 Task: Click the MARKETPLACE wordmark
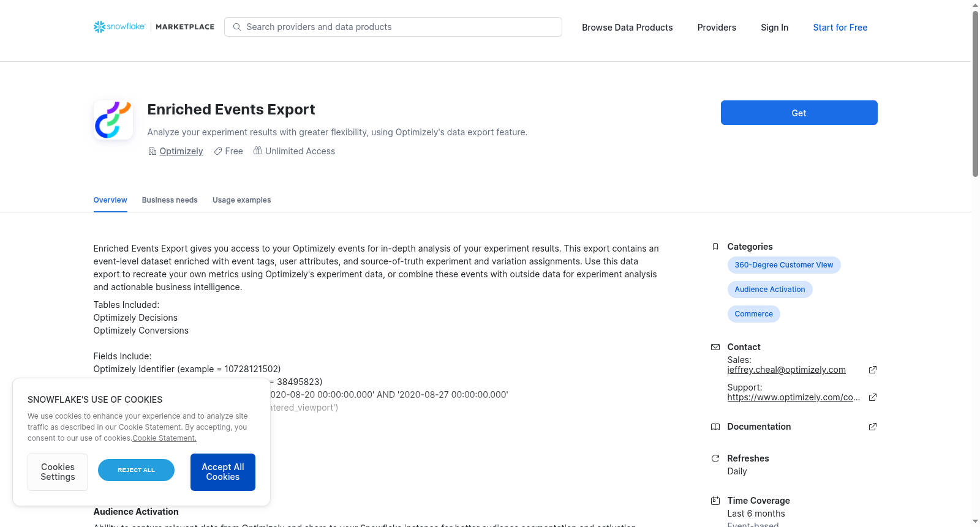[185, 27]
